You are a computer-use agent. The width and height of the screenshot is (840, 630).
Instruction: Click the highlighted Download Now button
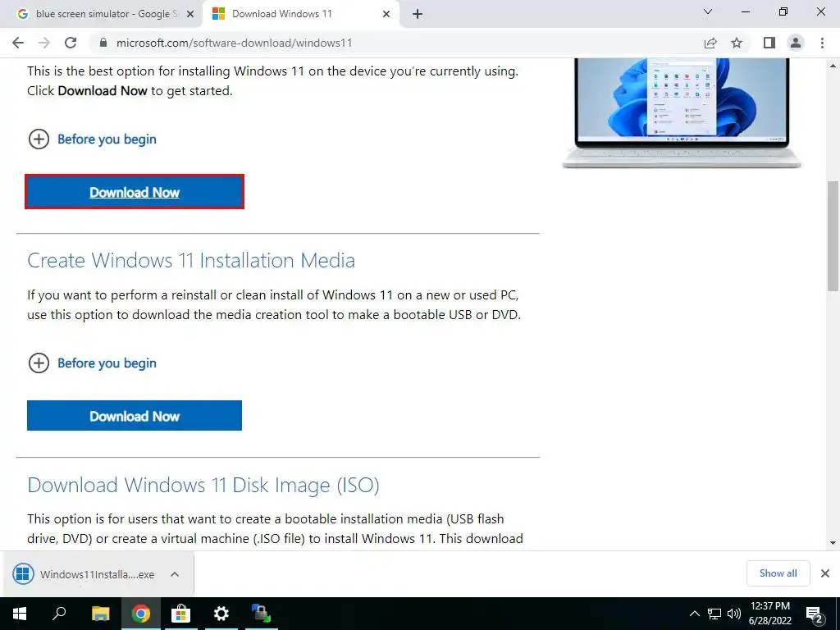point(135,192)
